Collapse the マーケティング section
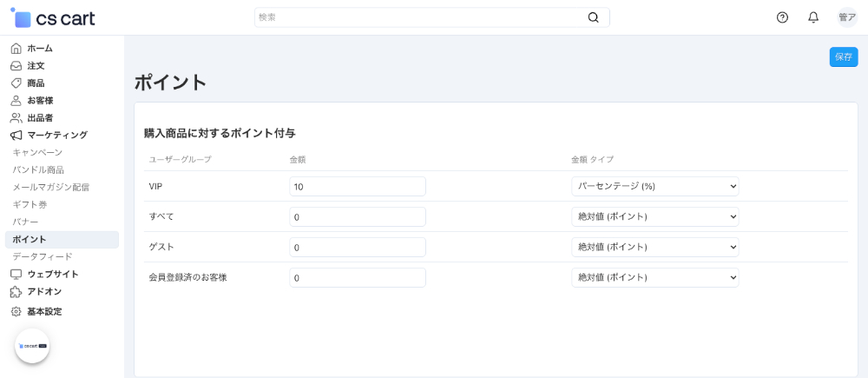This screenshot has height=378, width=868. click(x=56, y=136)
